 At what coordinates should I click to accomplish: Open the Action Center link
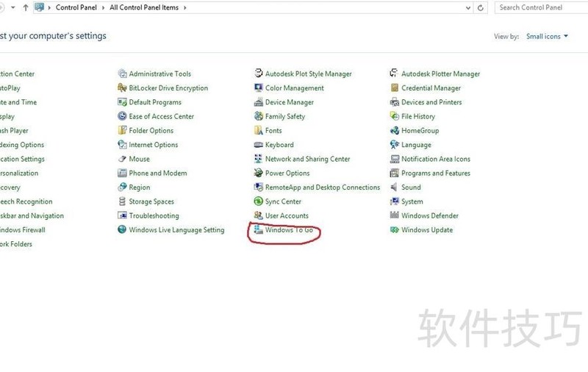click(17, 74)
